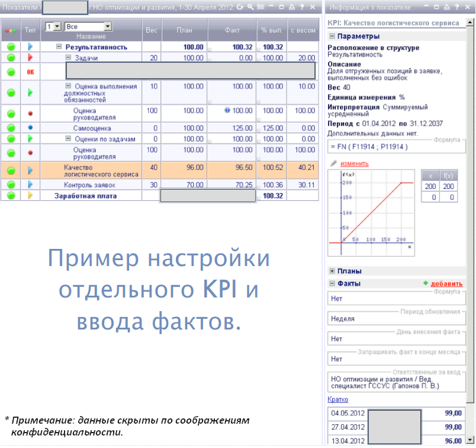Image resolution: width=476 pixels, height=448 pixels.
Task: Collapse the Задачи tree node
Action: pyautogui.click(x=68, y=57)
